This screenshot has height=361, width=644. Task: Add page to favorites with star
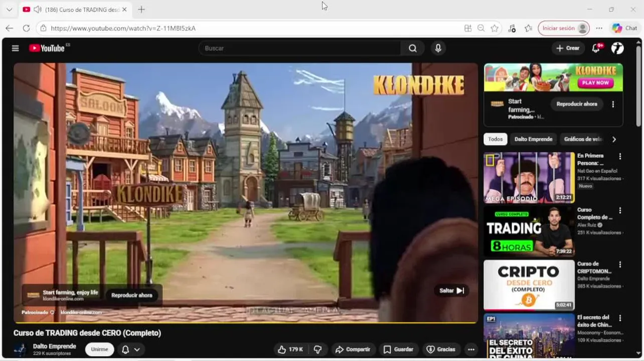tap(495, 29)
